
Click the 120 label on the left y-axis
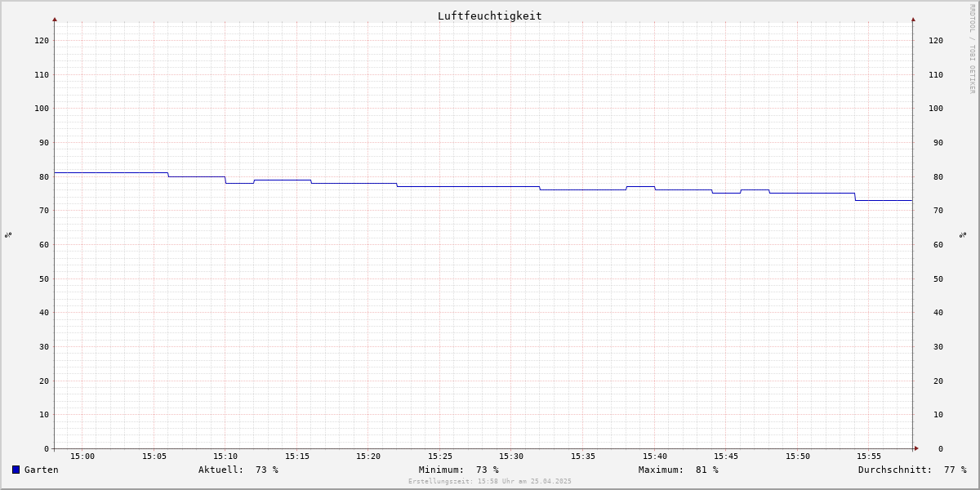tap(42, 40)
